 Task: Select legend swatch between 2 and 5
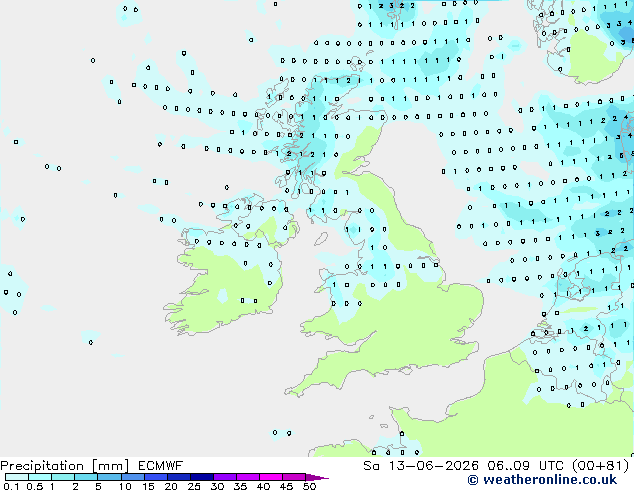coord(86,477)
